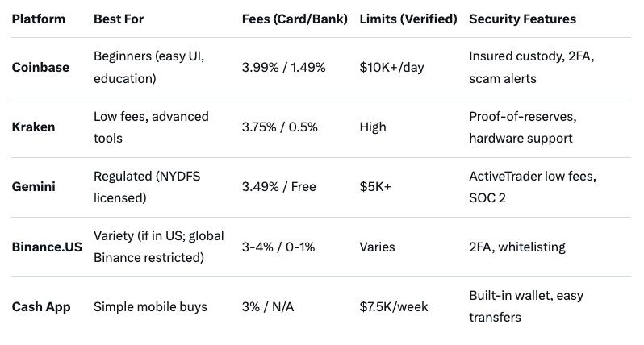Click Coinbase's 3.99% / 1.49% fees cell
The width and height of the screenshot is (644, 345).
(x=283, y=68)
